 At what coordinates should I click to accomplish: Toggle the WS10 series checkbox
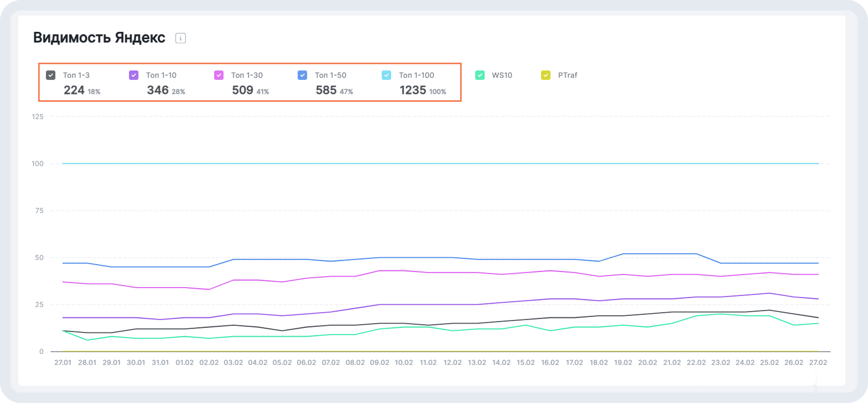[x=480, y=75]
